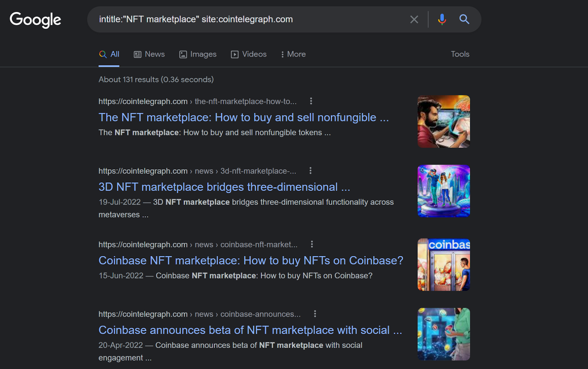Click the Coinbase beta announcement thumbnail
588x369 pixels.
444,334
